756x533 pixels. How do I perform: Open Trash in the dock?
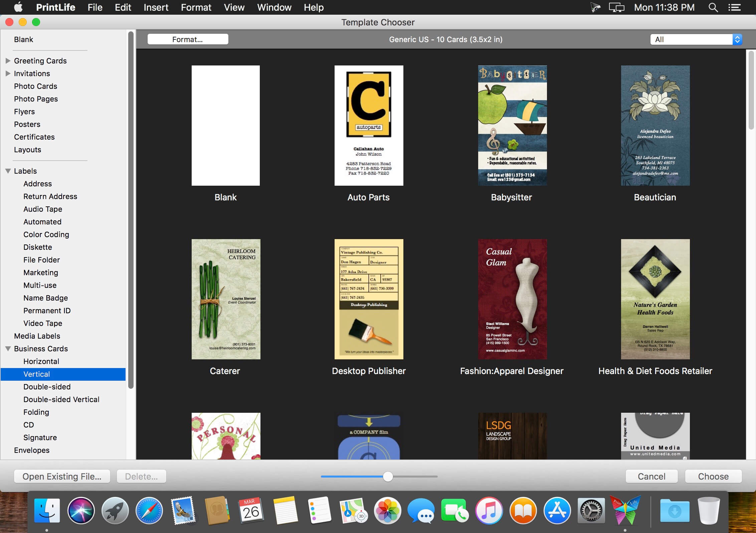(709, 510)
